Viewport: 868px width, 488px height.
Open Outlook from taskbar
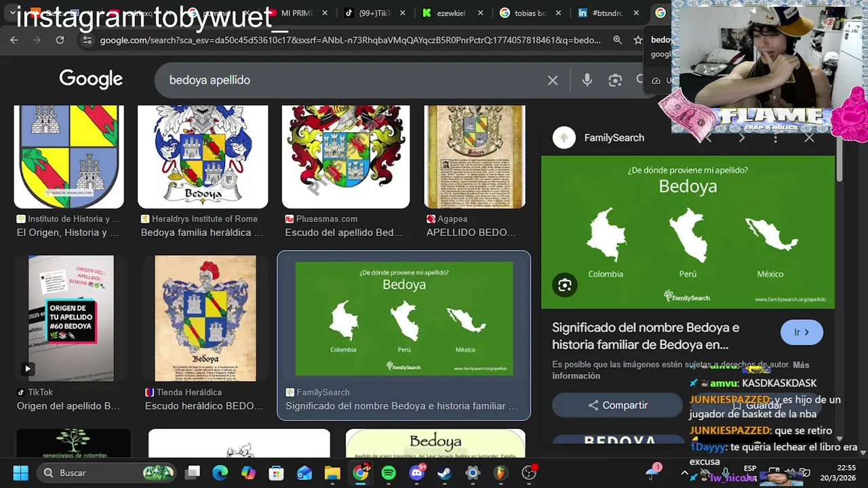coord(304,472)
